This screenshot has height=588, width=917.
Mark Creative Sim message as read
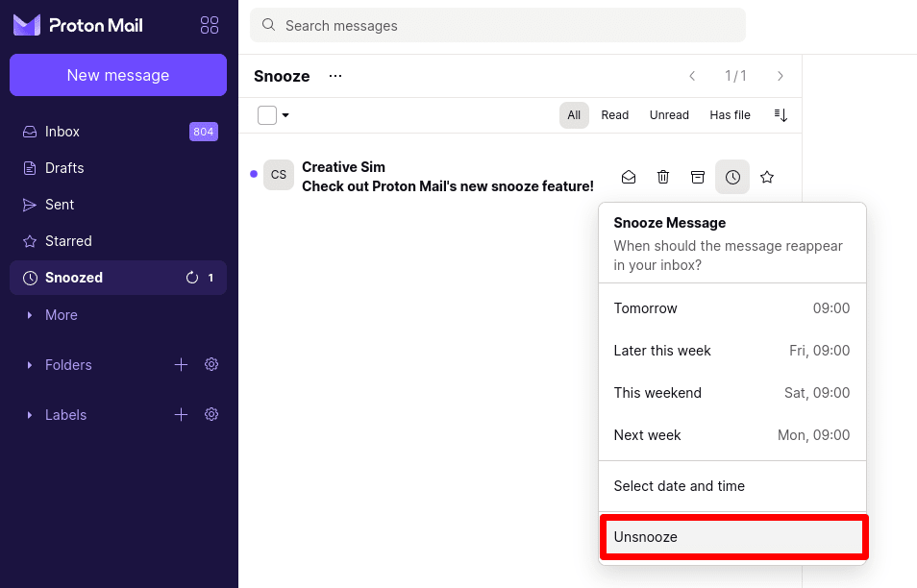629,177
